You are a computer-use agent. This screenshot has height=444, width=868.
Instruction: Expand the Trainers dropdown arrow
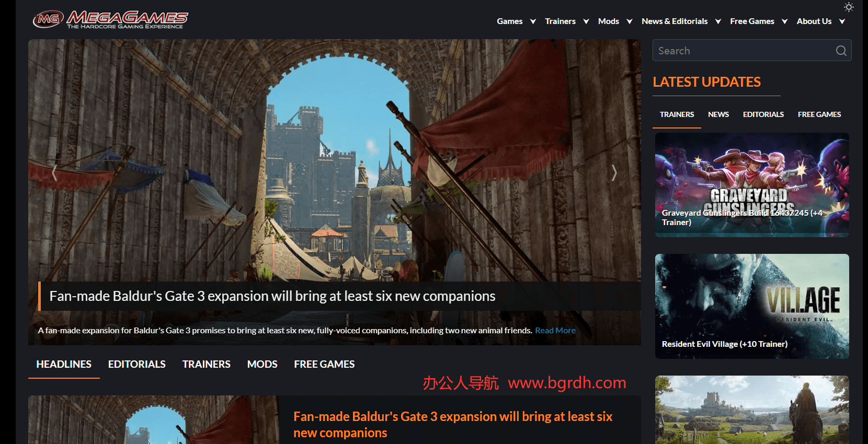[x=586, y=21]
